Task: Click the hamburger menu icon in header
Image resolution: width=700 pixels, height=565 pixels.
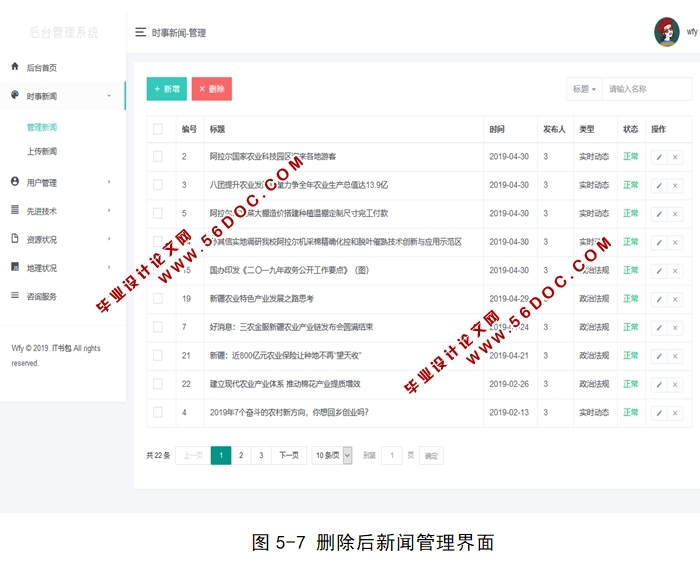Action: [141, 32]
